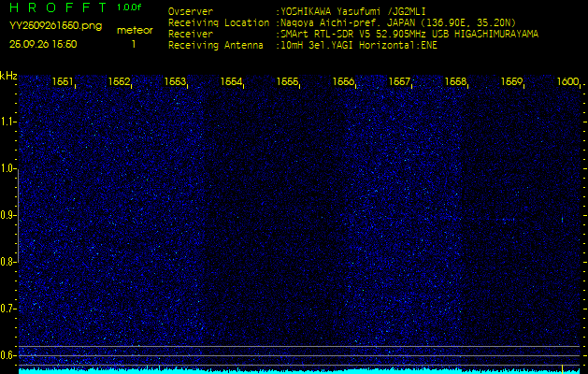
Task: Click the 0.7 kHz frequency label
Action: pos(7,309)
